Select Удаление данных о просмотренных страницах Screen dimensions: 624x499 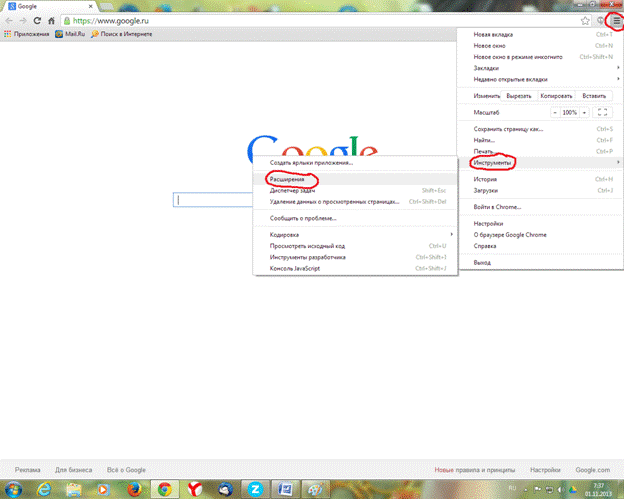(x=355, y=201)
